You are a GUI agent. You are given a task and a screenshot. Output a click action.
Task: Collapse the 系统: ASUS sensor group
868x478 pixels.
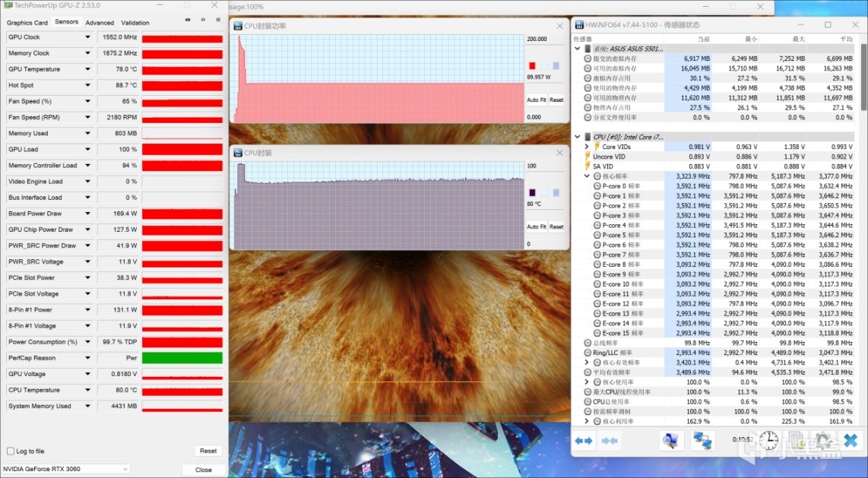pos(578,49)
